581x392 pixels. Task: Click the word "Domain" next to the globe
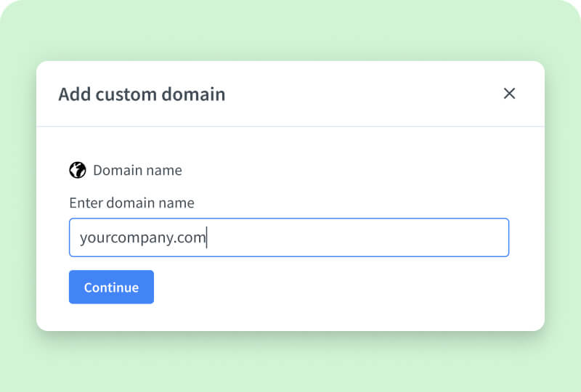click(x=116, y=171)
